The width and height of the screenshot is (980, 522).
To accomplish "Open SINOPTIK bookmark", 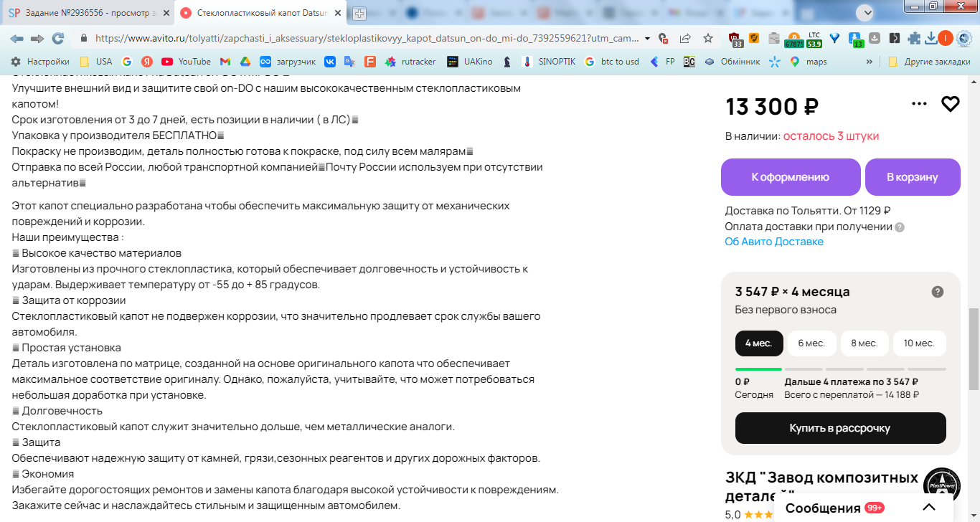I will [x=549, y=62].
